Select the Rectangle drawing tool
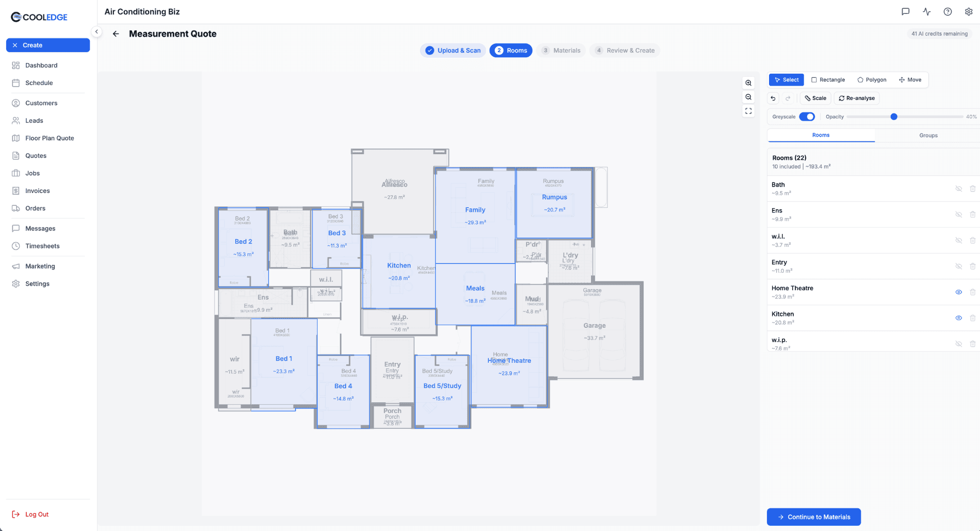Viewport: 980px width, 531px height. click(828, 79)
